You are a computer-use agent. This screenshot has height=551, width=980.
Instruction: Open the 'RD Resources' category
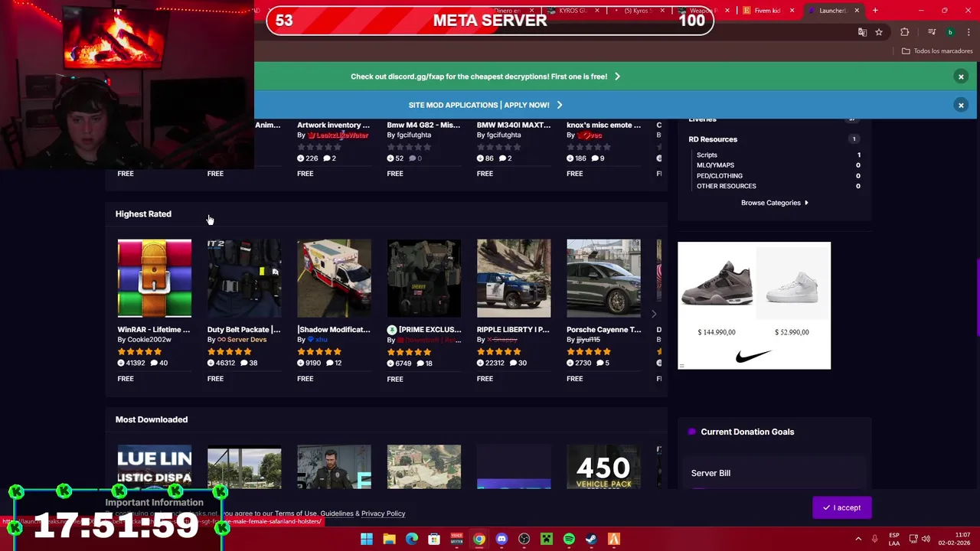pyautogui.click(x=713, y=139)
